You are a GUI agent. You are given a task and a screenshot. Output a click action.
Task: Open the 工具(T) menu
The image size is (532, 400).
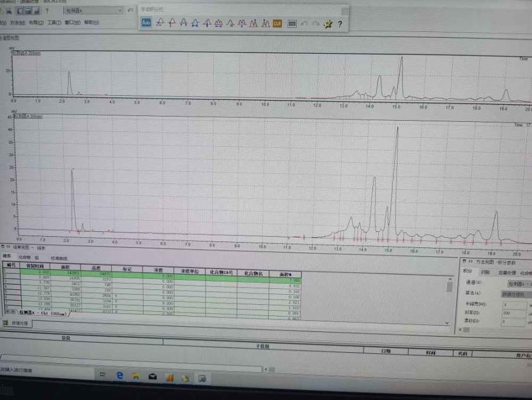54,23
